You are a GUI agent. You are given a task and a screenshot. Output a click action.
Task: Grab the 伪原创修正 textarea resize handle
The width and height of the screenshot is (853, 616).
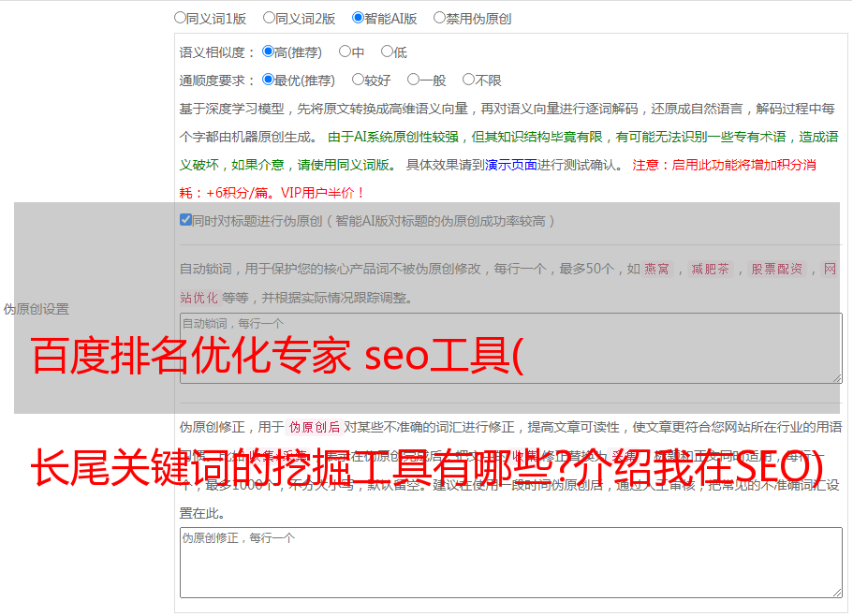tap(837, 593)
